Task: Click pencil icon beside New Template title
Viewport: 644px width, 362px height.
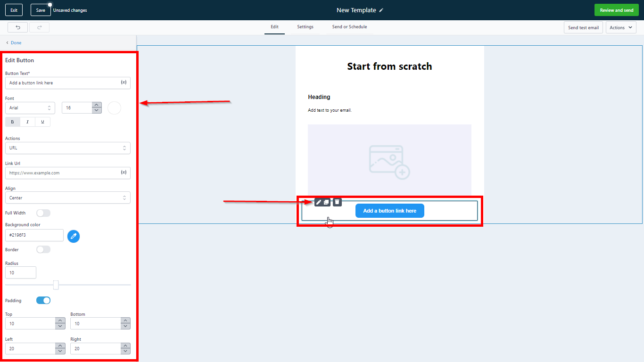Action: coord(381,10)
